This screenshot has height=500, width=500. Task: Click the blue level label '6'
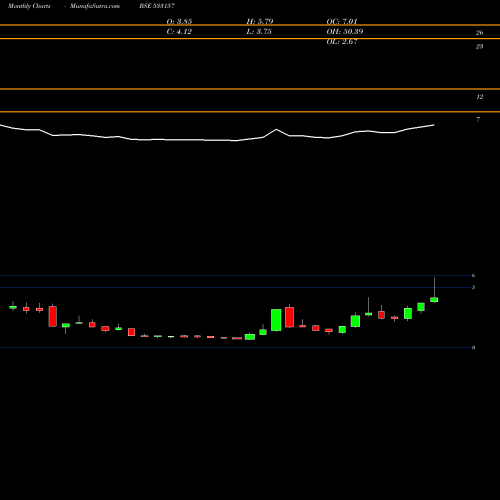[473, 276]
